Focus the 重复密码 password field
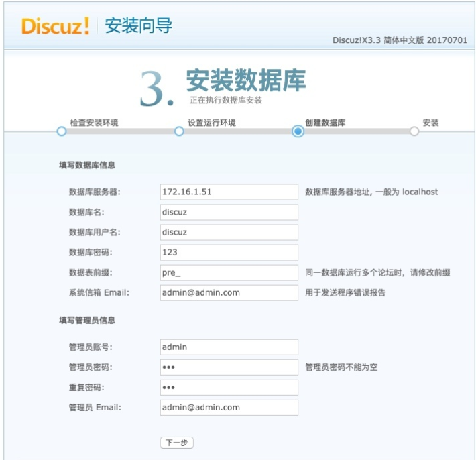 tap(229, 388)
